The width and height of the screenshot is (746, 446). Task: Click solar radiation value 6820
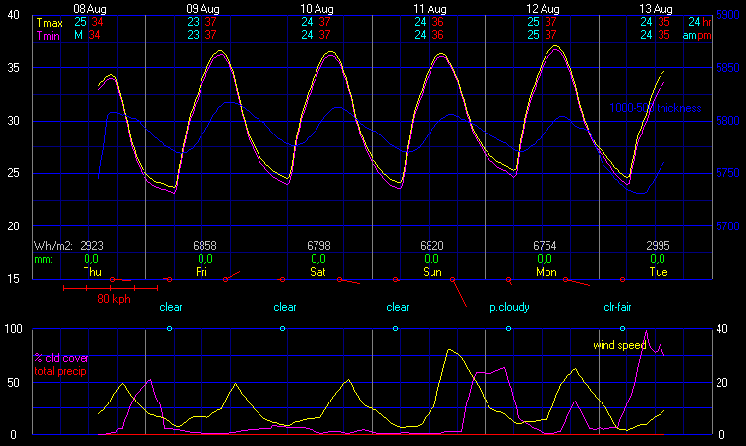(x=432, y=246)
